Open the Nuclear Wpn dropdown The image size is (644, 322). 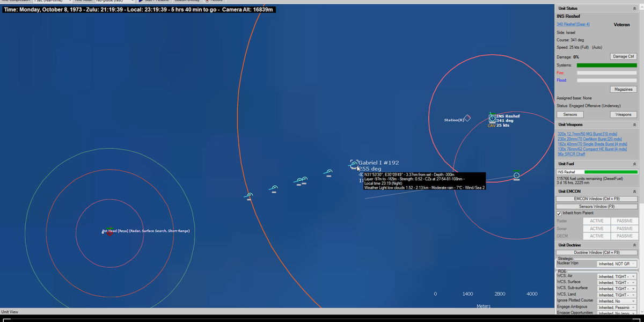(x=617, y=264)
